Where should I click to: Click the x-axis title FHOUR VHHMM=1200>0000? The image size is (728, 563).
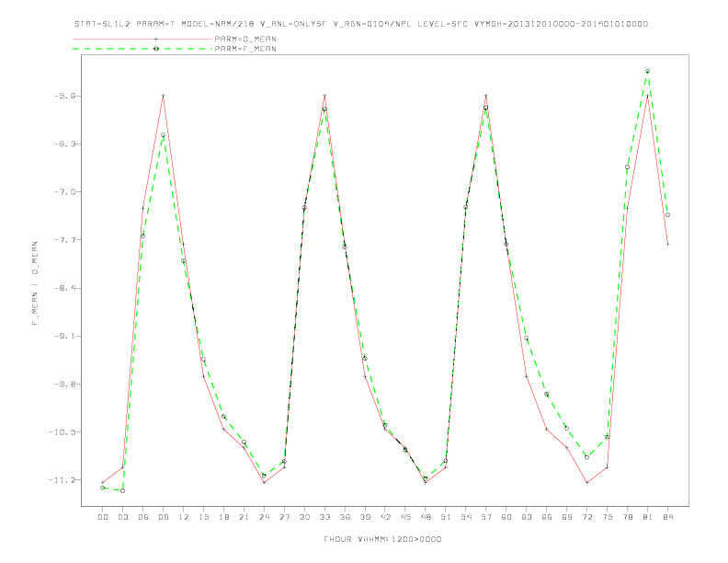[382, 539]
